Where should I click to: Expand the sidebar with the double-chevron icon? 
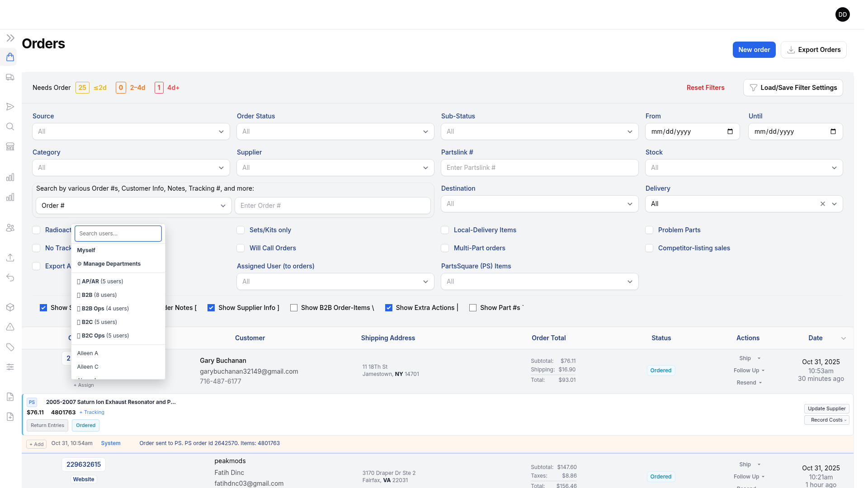tap(10, 38)
